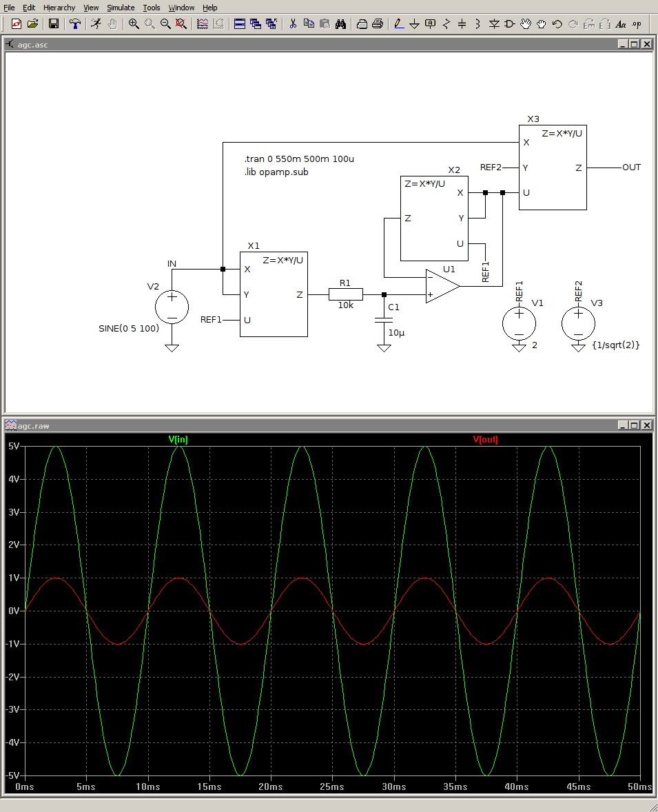The height and width of the screenshot is (812, 658).
Task: Open the Hierarchy menu
Action: [x=59, y=8]
